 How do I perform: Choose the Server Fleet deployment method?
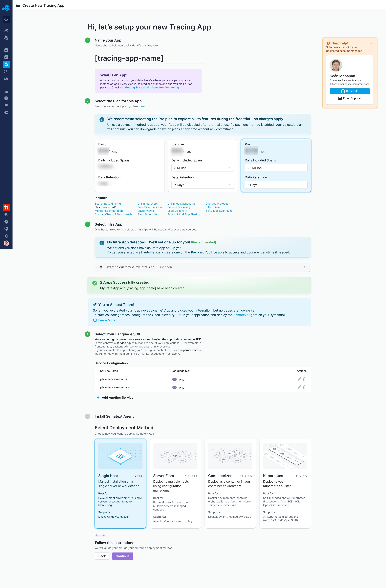click(x=175, y=483)
